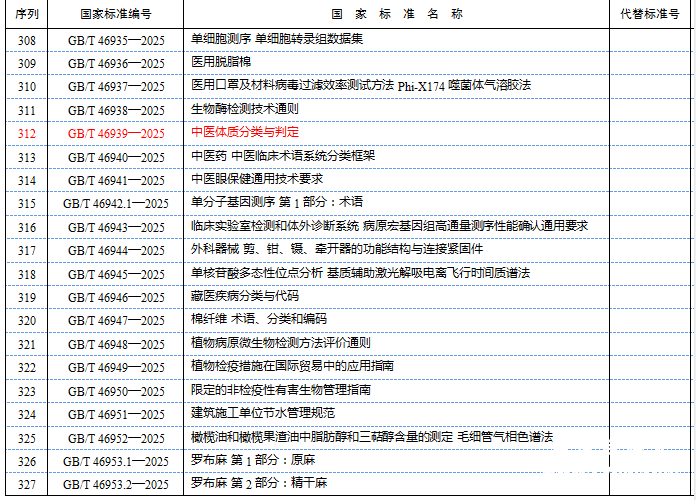The width and height of the screenshot is (696, 500).
Task: Click standard number GB/T 46937—2025
Action: click(x=116, y=86)
